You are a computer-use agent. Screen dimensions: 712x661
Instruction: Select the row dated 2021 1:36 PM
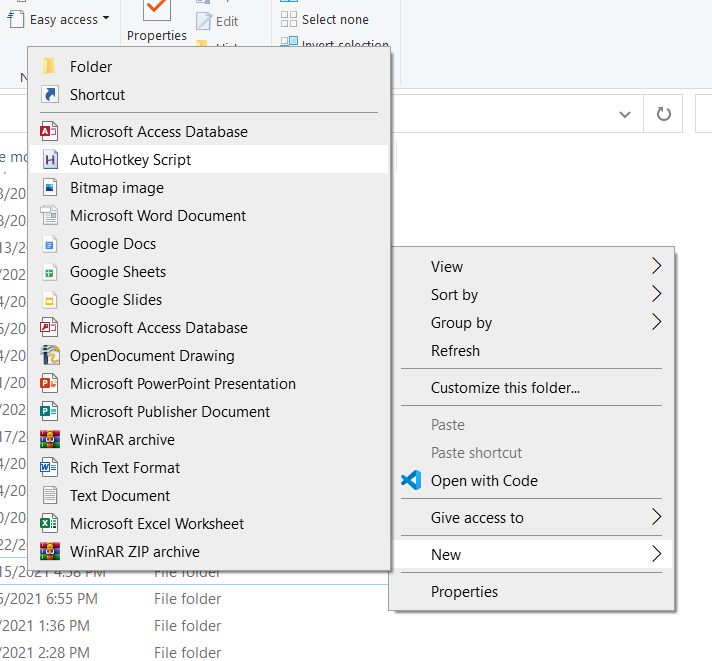194,626
